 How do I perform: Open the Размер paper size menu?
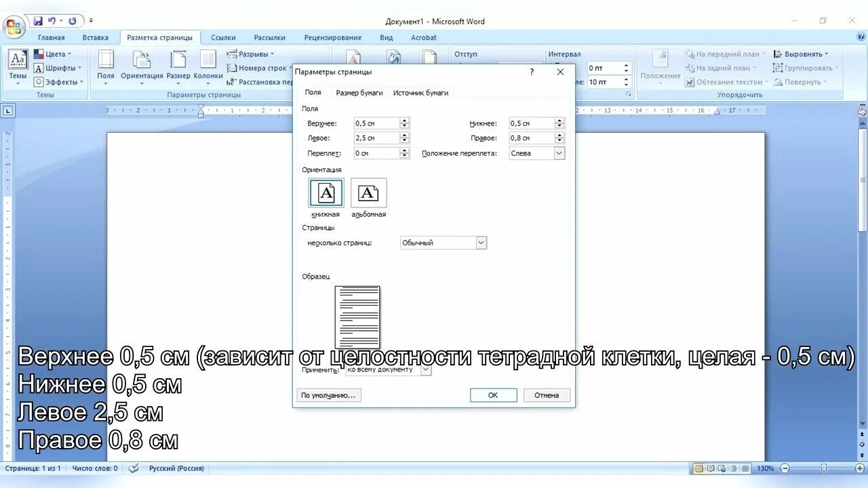click(x=178, y=66)
